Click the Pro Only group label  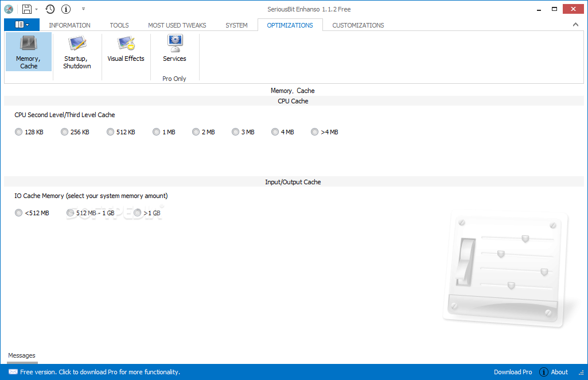(174, 79)
